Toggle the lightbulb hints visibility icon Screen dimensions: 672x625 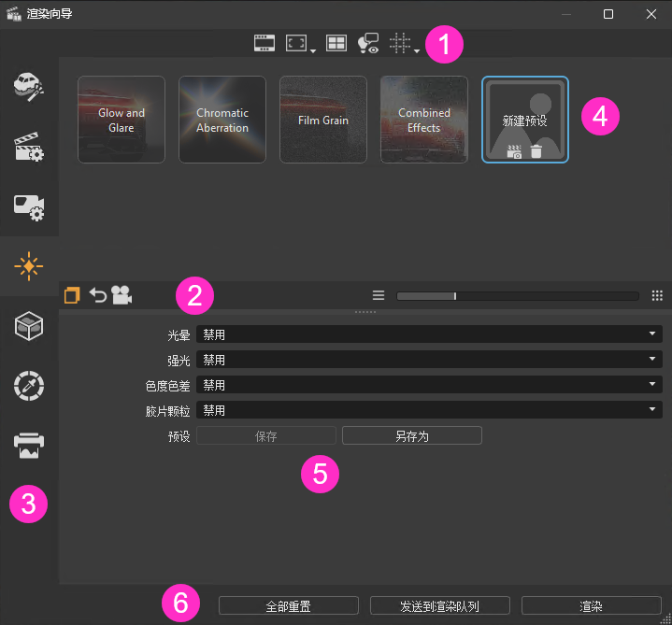click(368, 43)
